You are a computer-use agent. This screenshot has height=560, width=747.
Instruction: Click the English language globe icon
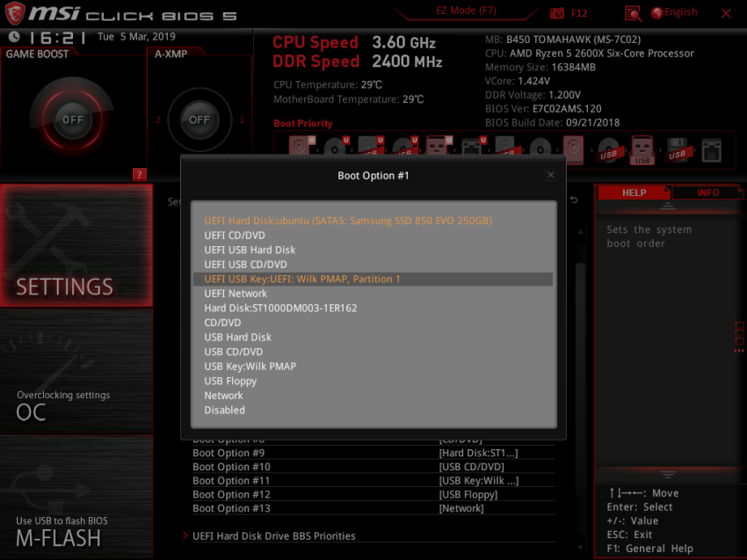(x=657, y=13)
